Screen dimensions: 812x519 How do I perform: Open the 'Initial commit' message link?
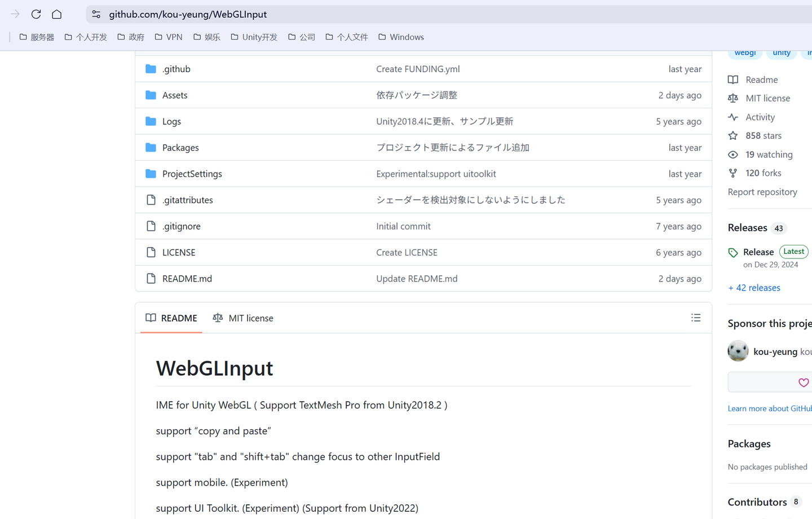pyautogui.click(x=403, y=226)
